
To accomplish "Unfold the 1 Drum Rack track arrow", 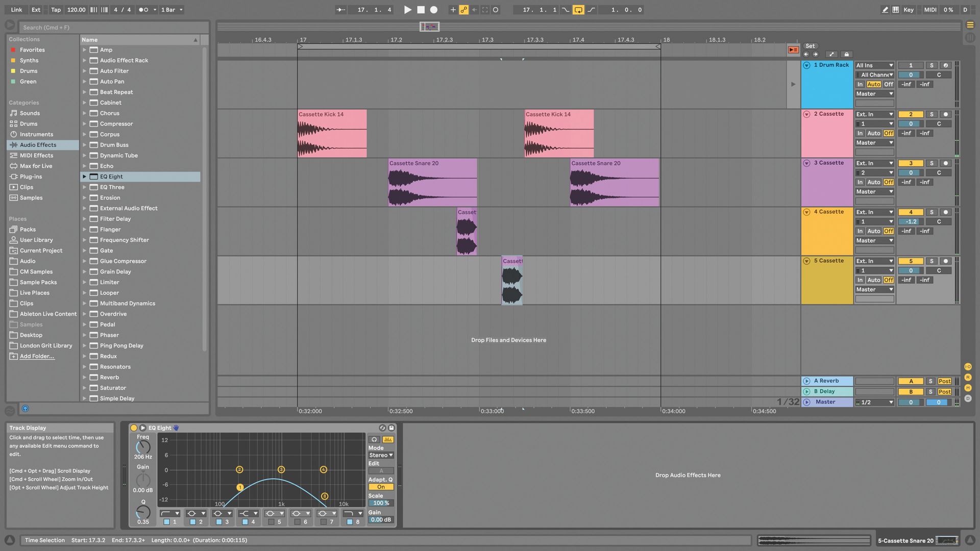I will click(x=806, y=65).
